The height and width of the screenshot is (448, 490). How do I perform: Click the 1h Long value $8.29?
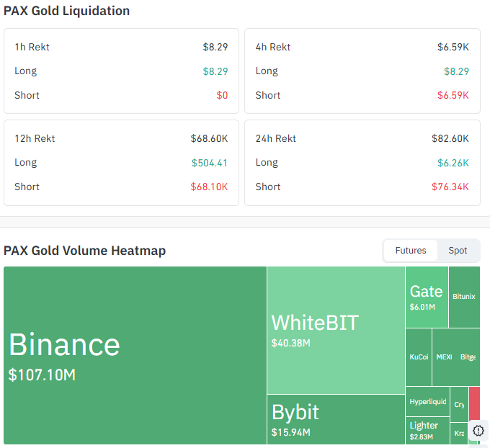215,71
